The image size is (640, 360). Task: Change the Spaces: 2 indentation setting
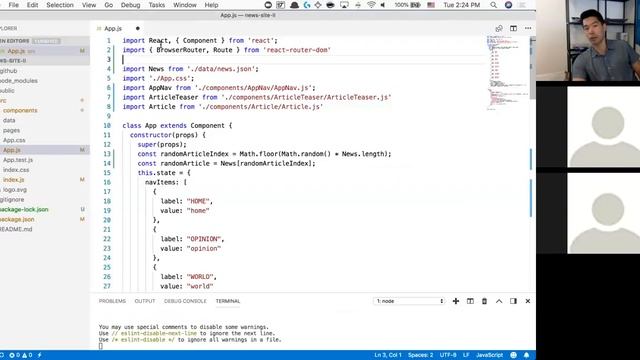pos(420,355)
